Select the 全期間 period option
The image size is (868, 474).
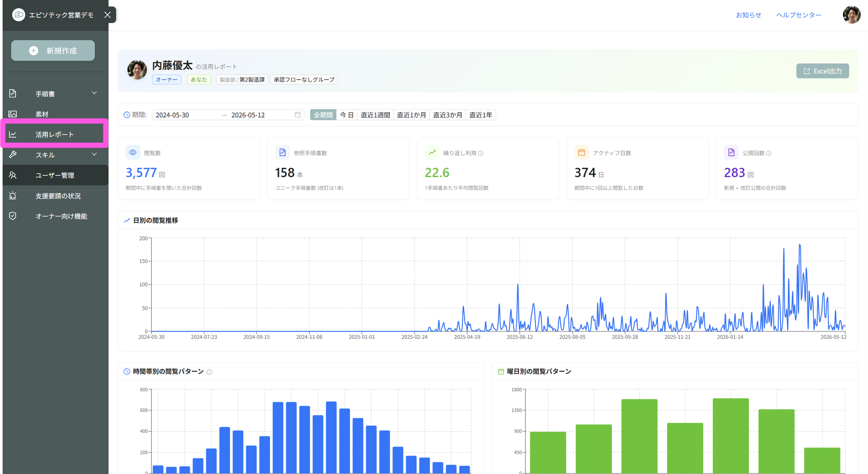coord(323,115)
